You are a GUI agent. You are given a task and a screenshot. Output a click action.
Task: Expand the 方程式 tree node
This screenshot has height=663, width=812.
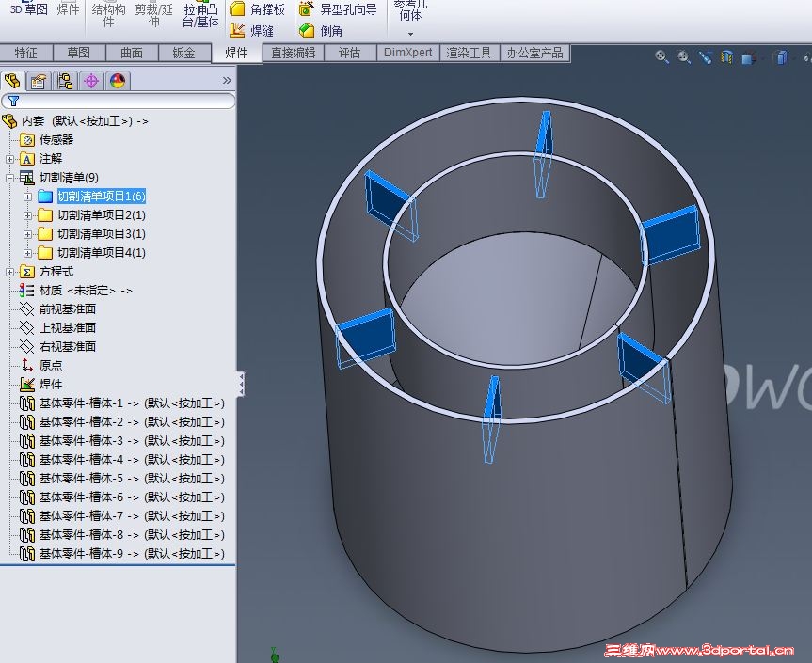(x=10, y=272)
